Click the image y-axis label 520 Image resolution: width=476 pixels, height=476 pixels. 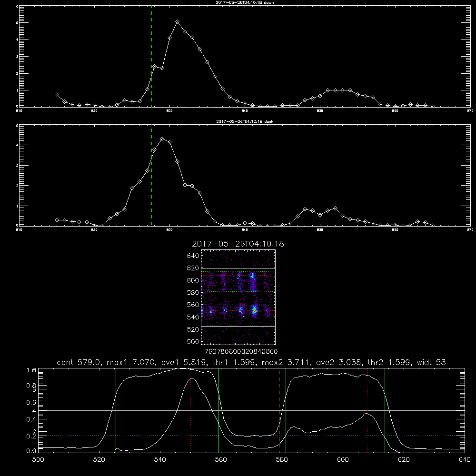(193, 329)
